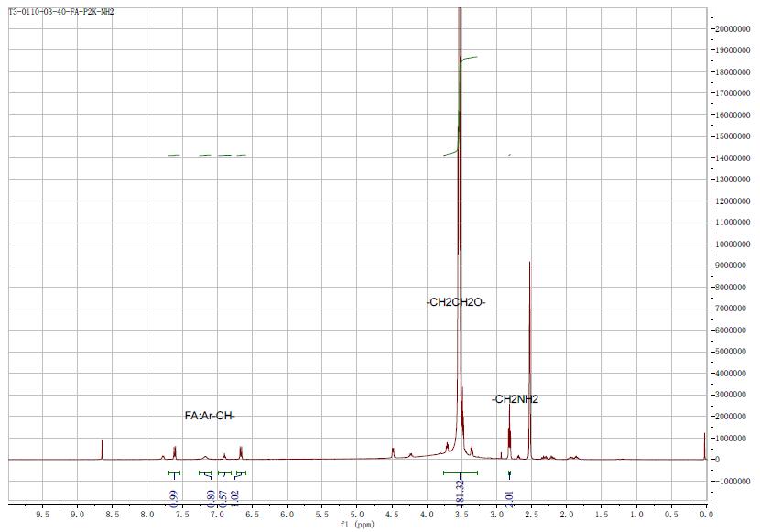Image resolution: width=760 pixels, height=532 pixels.
Task: Select the 0.57 integral value
Action: tap(223, 497)
